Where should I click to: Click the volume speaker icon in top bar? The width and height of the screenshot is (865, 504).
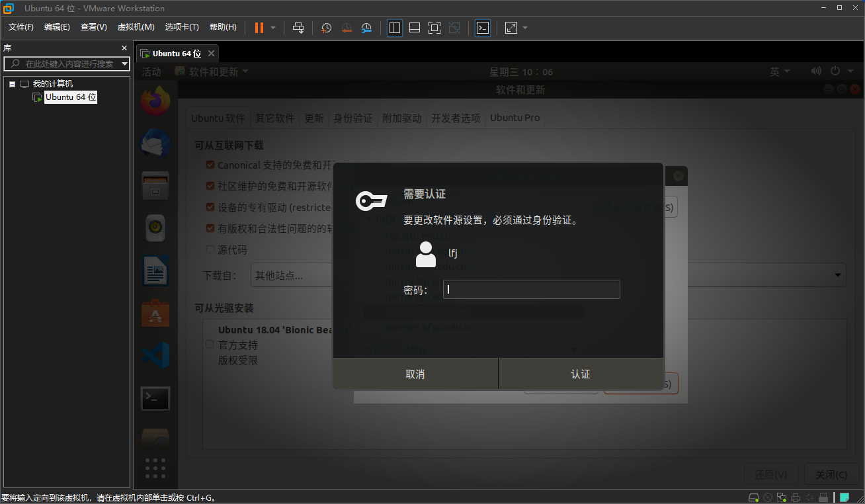[x=816, y=71]
